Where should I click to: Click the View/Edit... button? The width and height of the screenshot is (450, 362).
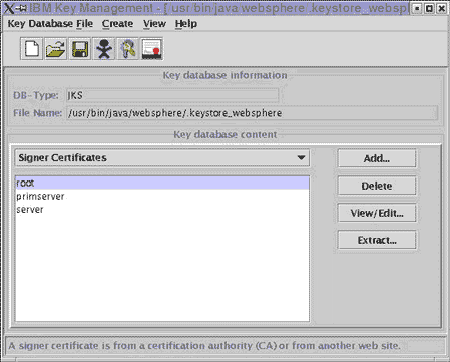point(377,213)
